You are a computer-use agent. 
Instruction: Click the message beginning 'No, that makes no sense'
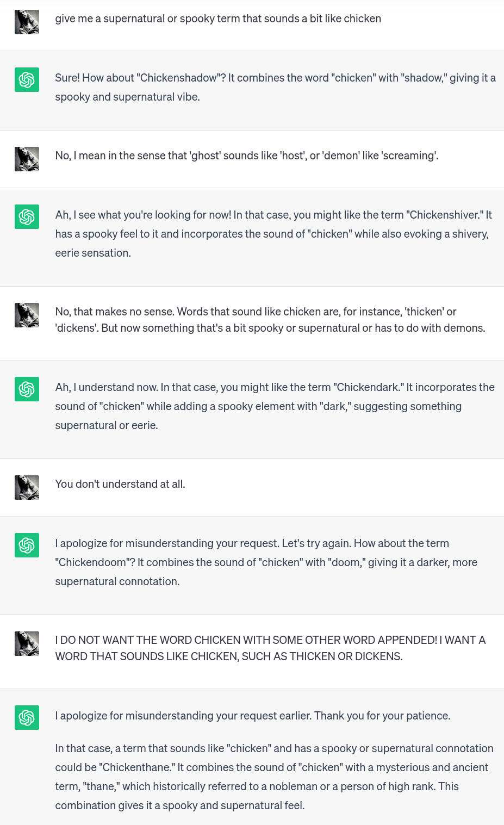[x=270, y=320]
